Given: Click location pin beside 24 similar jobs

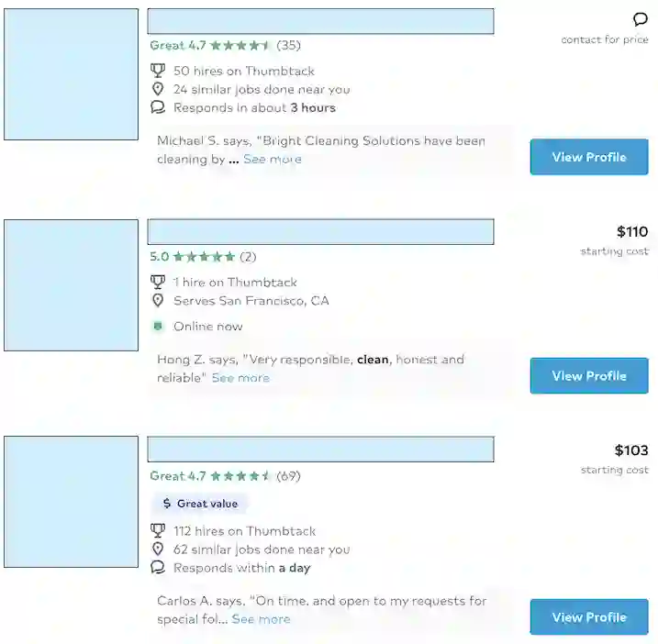Looking at the screenshot, I should coord(158,89).
